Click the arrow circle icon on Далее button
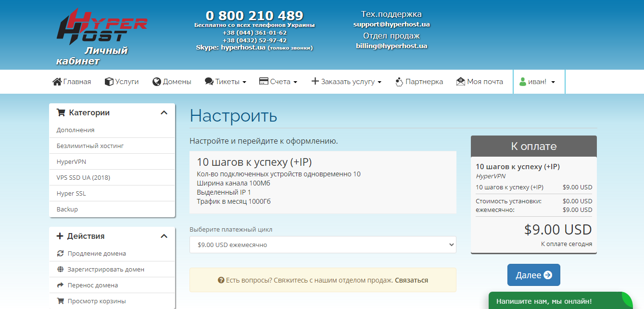Screen dimensions: 644x309 pos(548,275)
